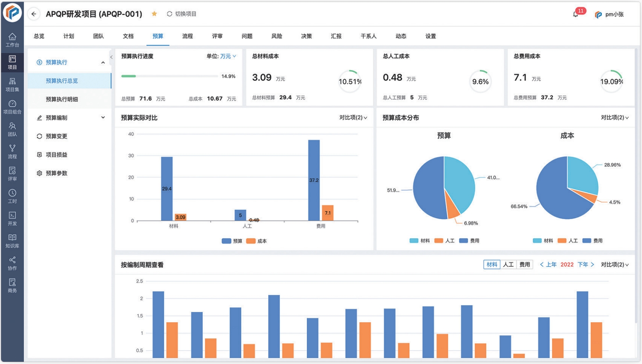Collapse the 预算执行 section

point(103,62)
